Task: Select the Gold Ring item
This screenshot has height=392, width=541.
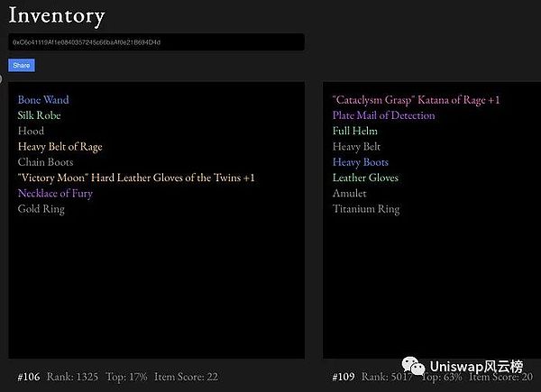Action: coord(41,209)
